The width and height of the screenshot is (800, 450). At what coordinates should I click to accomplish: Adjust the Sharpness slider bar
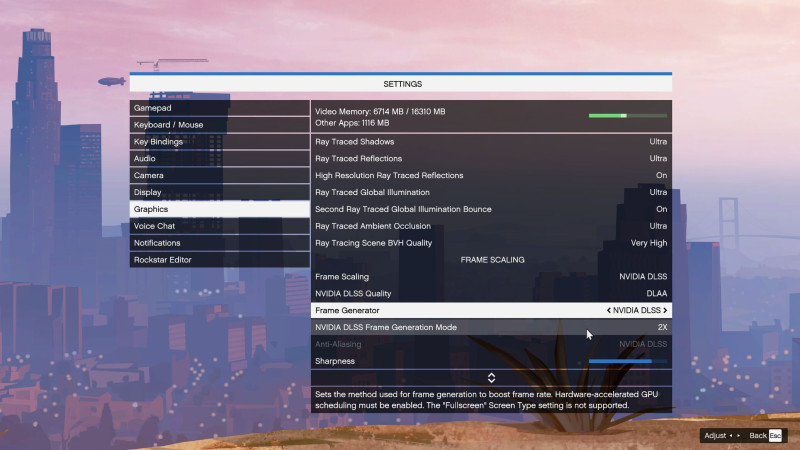[x=628, y=361]
